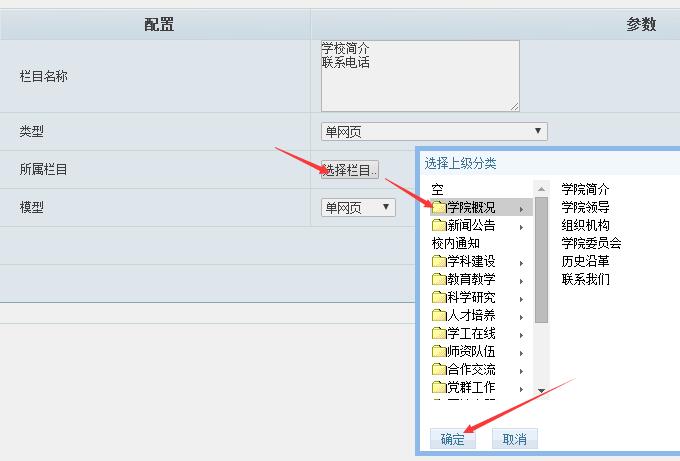This screenshot has height=461, width=680.
Task: Expand the 学科建设 submenu arrow
Action: click(521, 263)
